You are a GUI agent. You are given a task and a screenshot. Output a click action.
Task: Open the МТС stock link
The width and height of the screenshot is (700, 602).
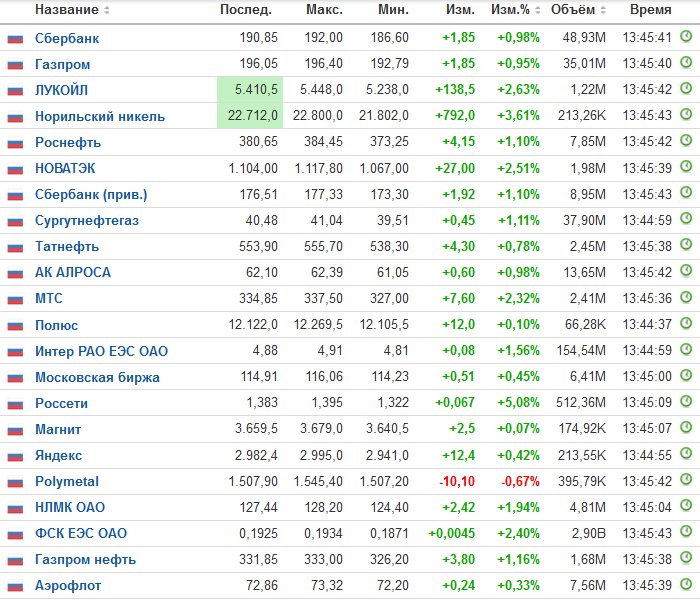49,298
